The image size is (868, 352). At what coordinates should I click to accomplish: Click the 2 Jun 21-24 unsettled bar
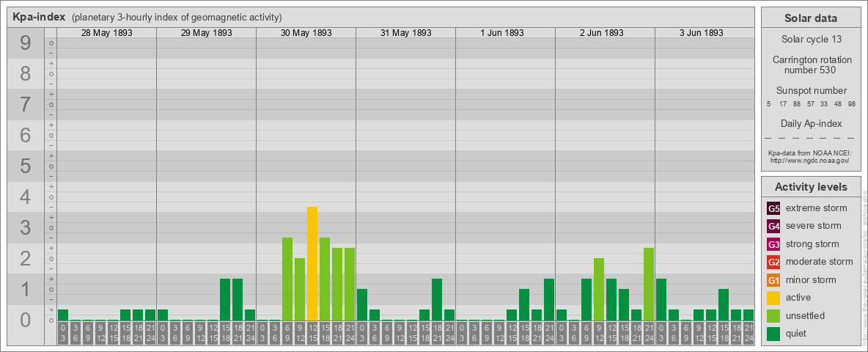pos(649,284)
